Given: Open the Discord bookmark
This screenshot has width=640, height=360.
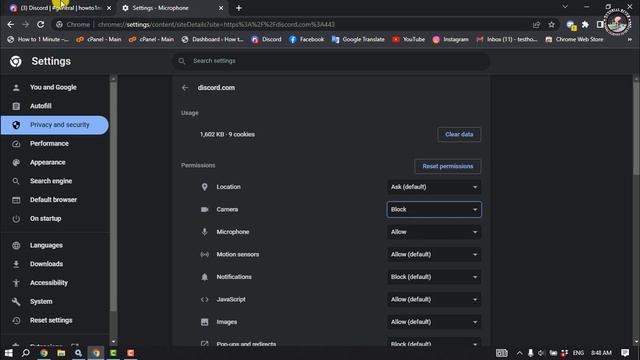Looking at the screenshot, I should click(x=266, y=40).
